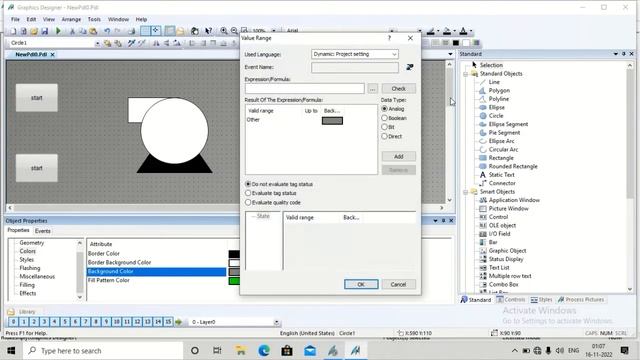
Task: Select the Bit data type
Action: coord(384,127)
